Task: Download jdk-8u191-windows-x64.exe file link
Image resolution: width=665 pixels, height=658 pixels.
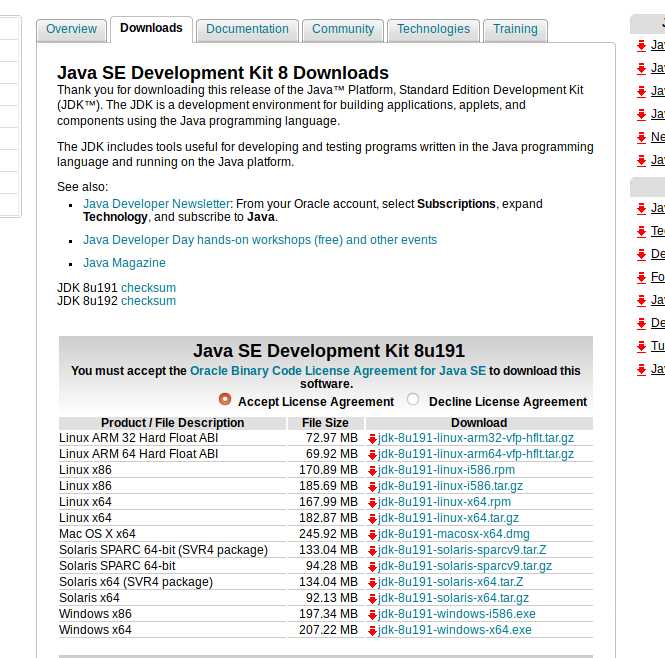Action: (455, 630)
